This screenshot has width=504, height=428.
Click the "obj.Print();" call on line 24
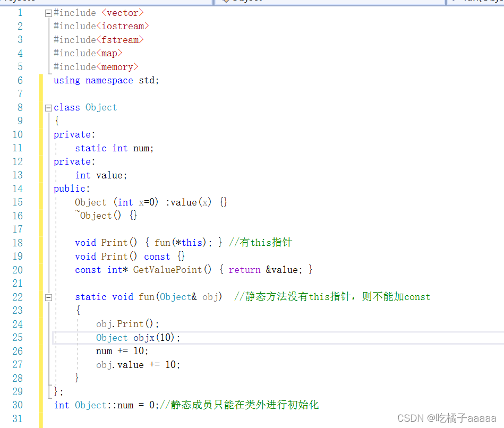tap(127, 324)
